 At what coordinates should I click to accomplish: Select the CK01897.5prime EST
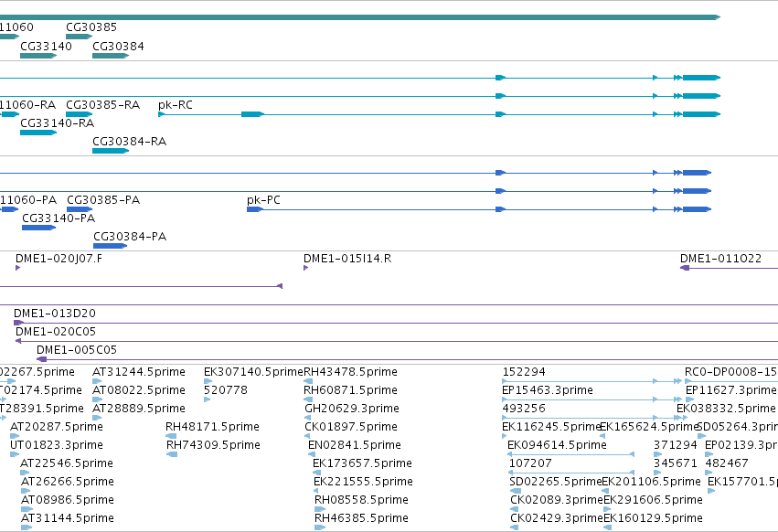[x=307, y=436]
